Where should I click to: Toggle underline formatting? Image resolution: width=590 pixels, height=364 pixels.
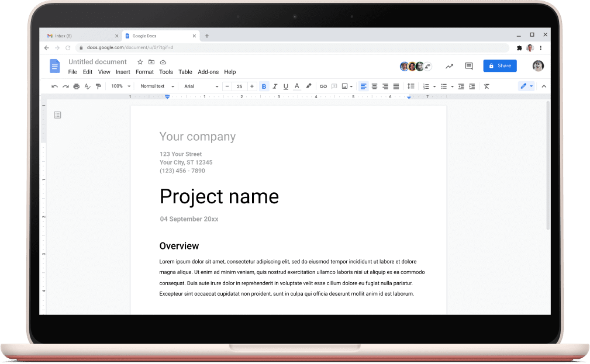286,86
